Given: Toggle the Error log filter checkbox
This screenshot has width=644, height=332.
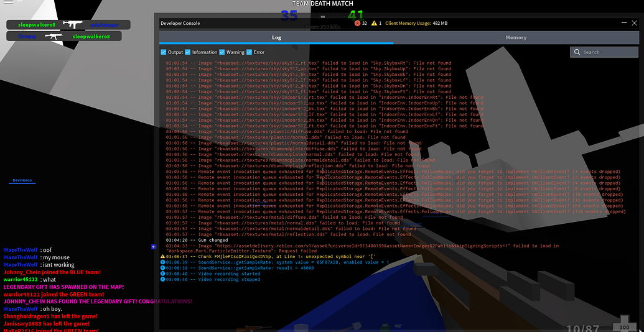Looking at the screenshot, I should coord(249,52).
